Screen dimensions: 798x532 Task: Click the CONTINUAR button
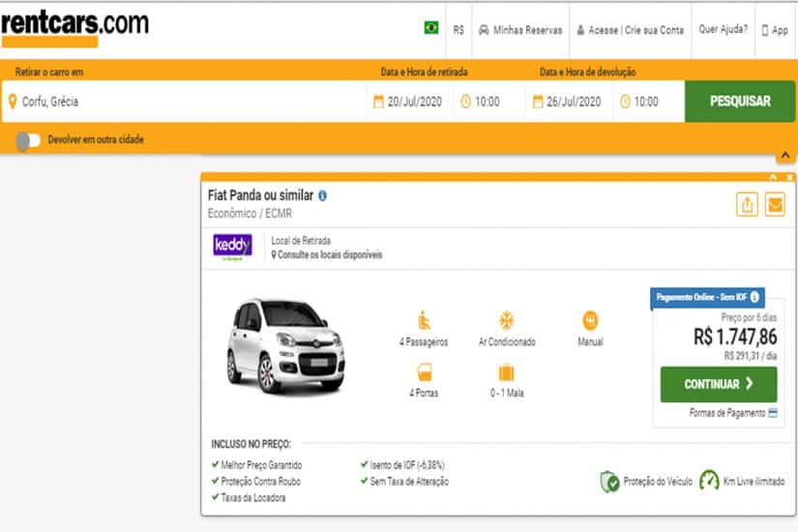[x=719, y=384]
